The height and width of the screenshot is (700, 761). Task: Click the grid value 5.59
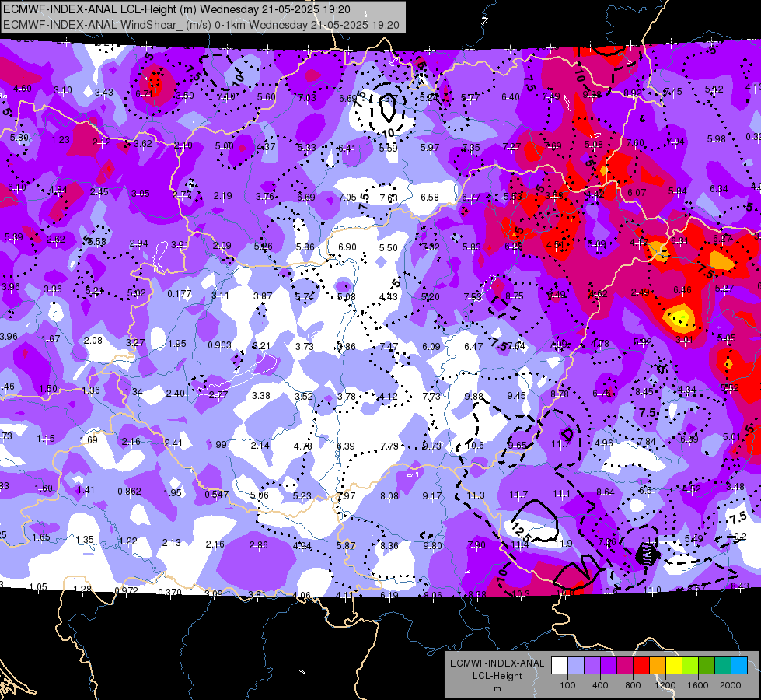pos(388,148)
